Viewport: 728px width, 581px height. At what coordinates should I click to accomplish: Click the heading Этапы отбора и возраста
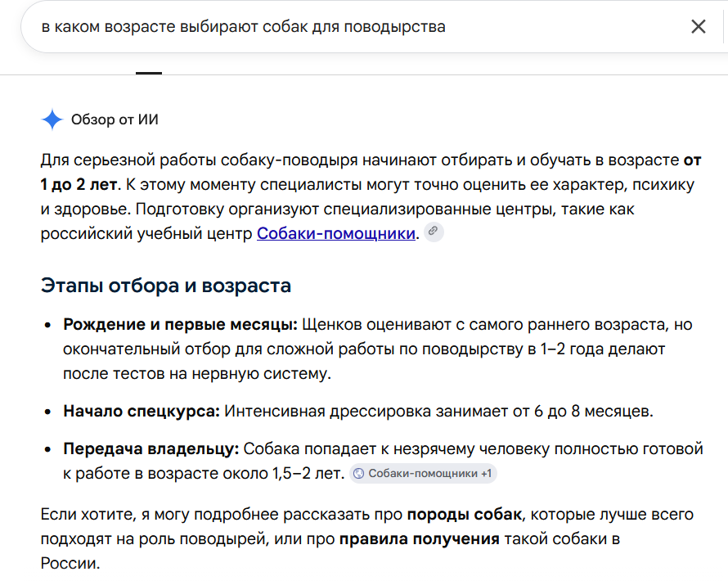166,286
